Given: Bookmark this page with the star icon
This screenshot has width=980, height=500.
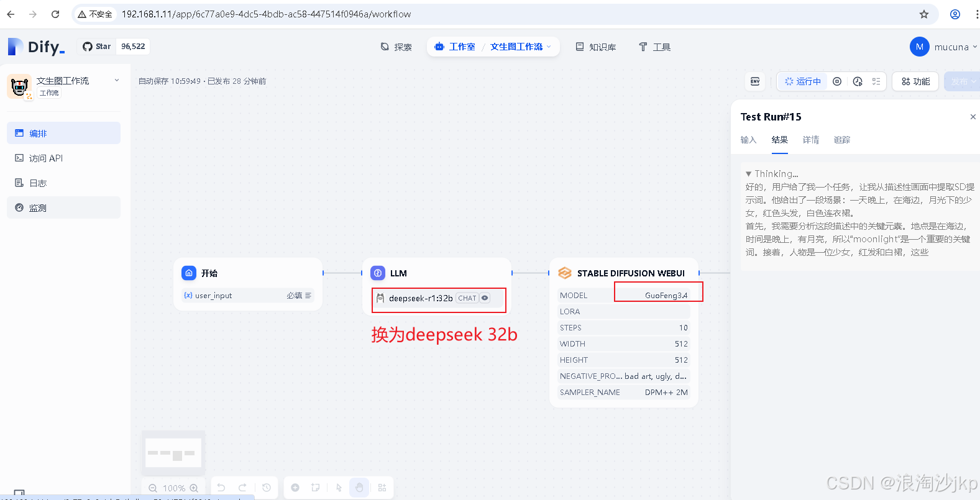Looking at the screenshot, I should [x=924, y=14].
